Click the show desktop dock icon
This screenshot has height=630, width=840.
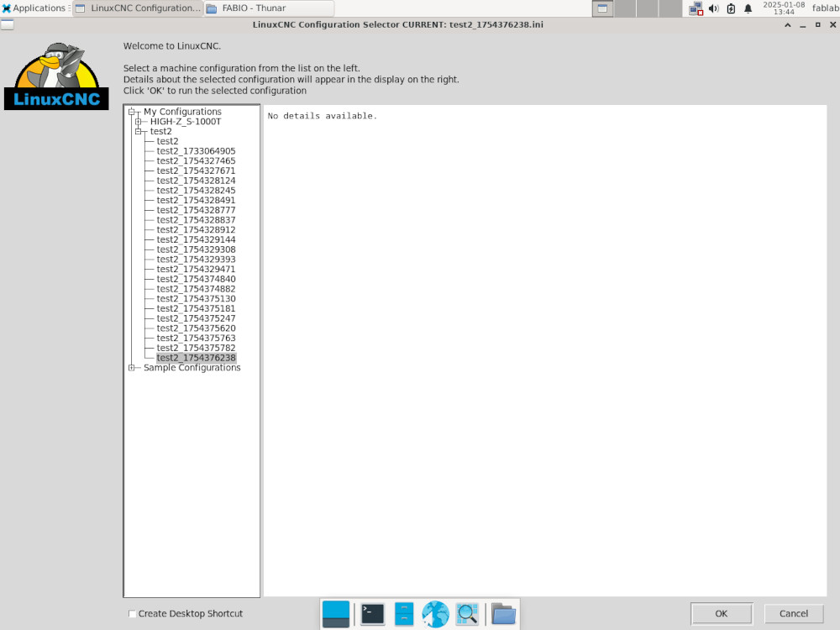pyautogui.click(x=336, y=614)
